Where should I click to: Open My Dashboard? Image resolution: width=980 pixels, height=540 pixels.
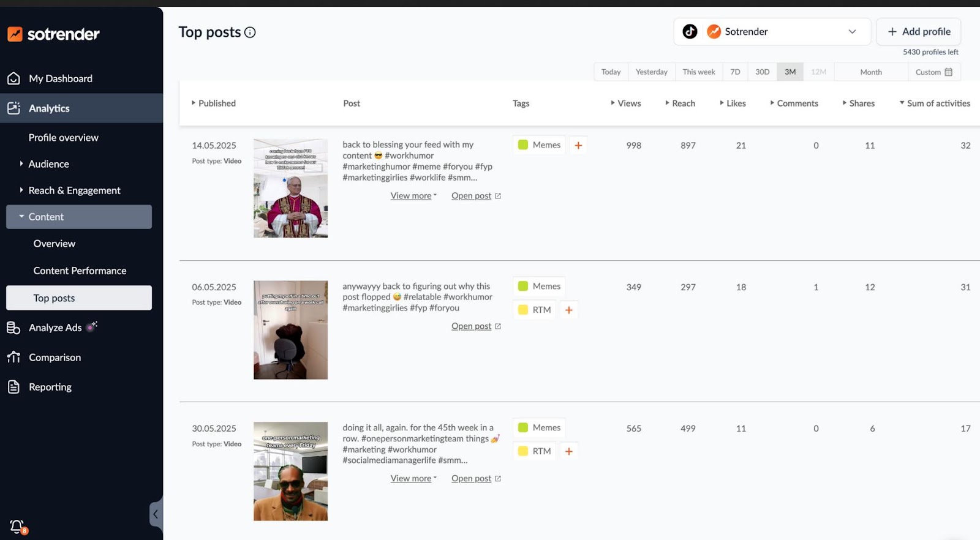pos(61,78)
